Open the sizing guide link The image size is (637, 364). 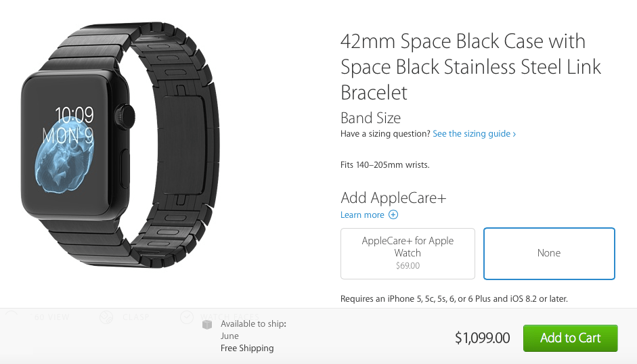pyautogui.click(x=471, y=134)
